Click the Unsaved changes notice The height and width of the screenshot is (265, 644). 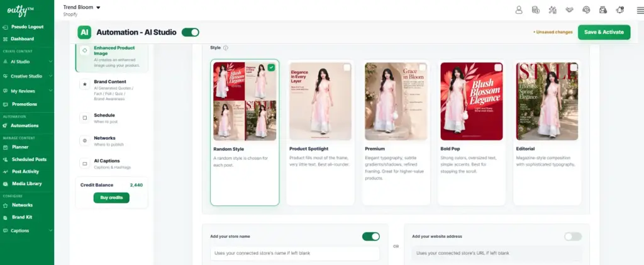[x=553, y=32]
